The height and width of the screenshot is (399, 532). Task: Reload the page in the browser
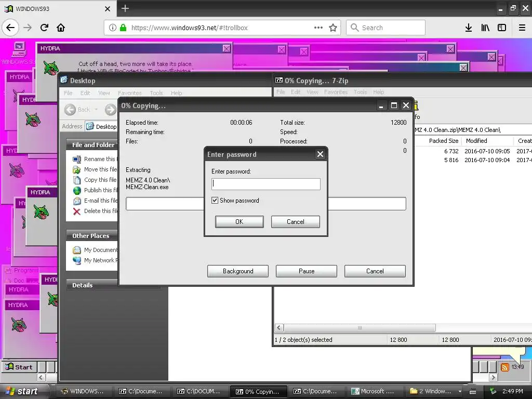click(x=44, y=28)
